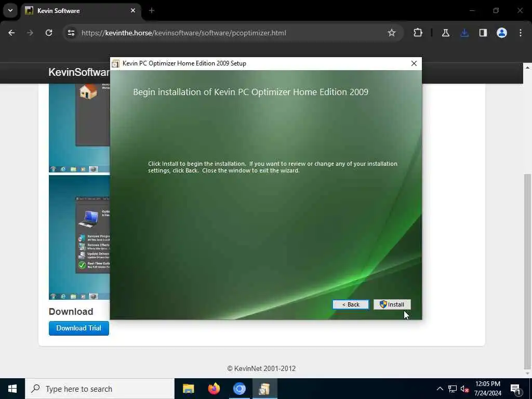
Task: Open the first product screenshot thumbnail
Action: [79, 128]
